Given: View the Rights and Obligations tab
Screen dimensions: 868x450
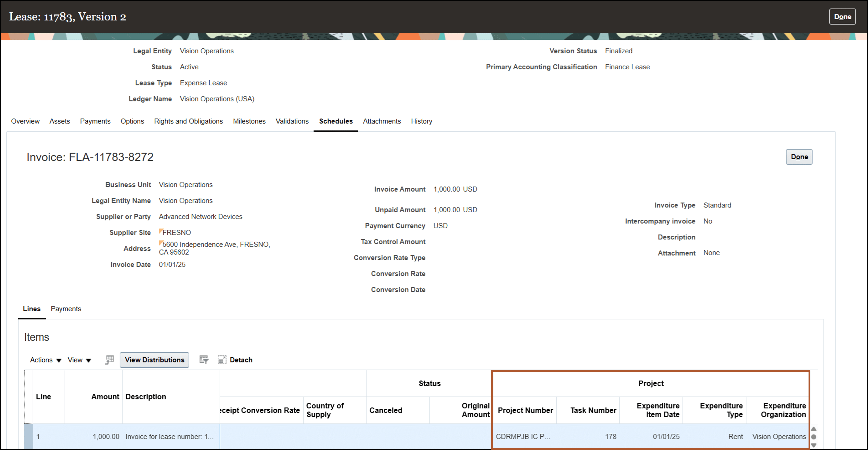Looking at the screenshot, I should click(x=188, y=121).
